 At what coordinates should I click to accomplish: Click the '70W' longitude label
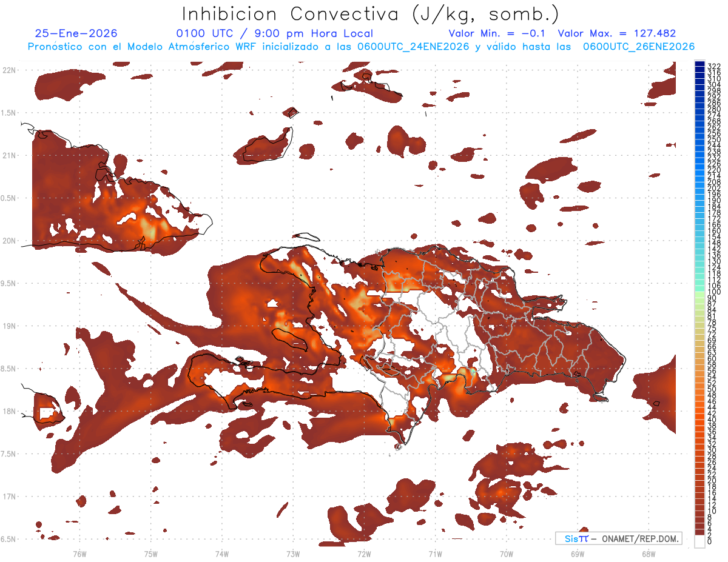coord(507,554)
